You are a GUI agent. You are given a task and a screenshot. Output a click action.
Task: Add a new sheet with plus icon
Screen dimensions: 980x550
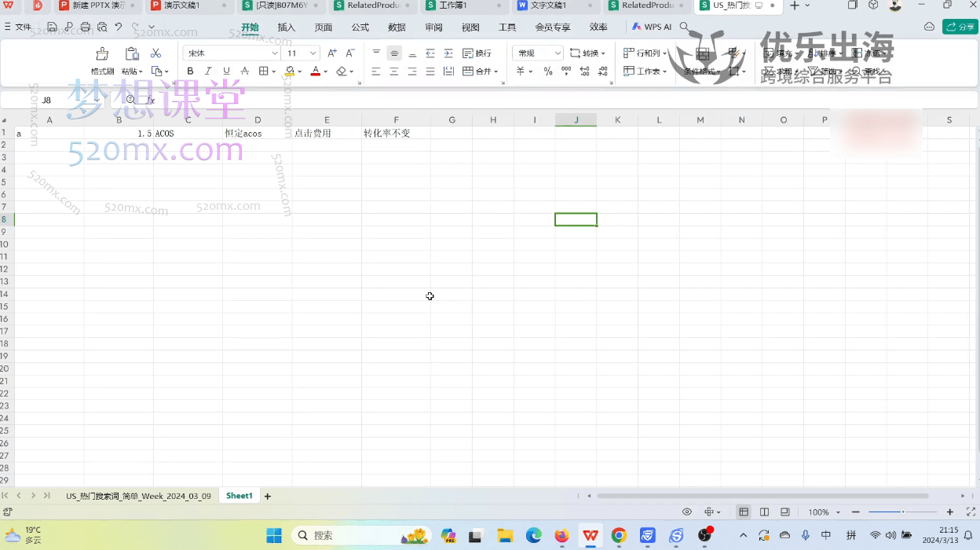pos(268,497)
